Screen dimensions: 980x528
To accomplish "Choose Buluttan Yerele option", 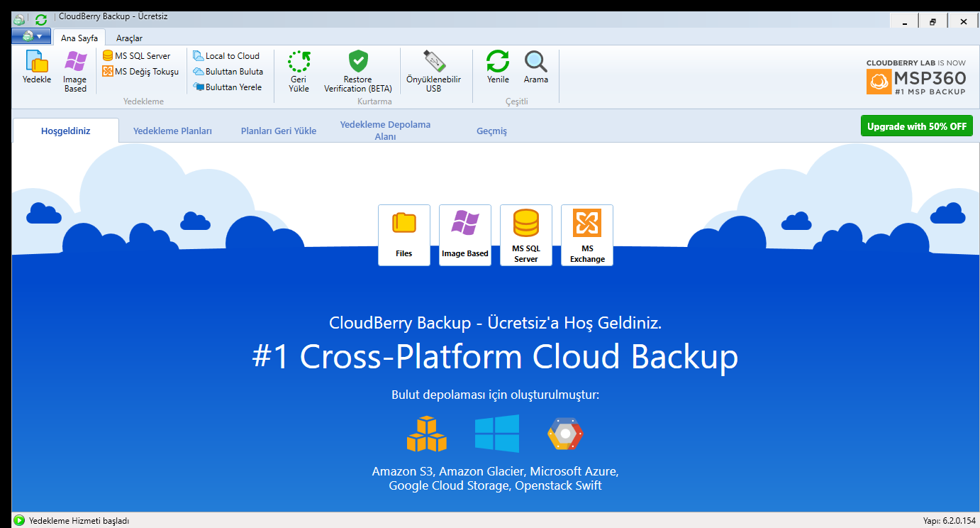I will 228,87.
